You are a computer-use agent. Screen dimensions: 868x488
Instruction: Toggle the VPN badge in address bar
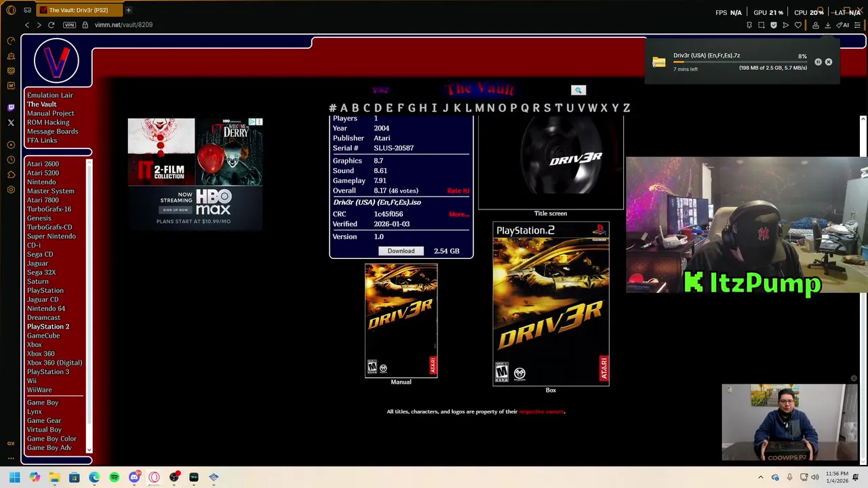[69, 25]
